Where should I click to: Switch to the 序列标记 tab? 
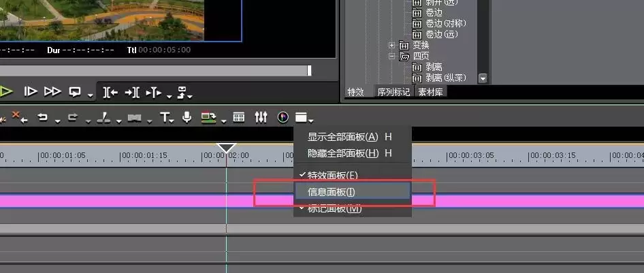(x=393, y=92)
